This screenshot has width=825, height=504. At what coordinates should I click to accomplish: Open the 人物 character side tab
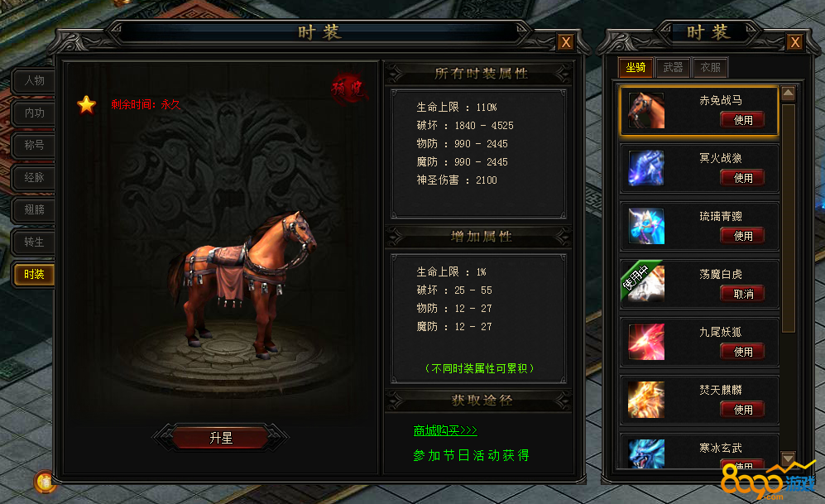click(x=34, y=80)
